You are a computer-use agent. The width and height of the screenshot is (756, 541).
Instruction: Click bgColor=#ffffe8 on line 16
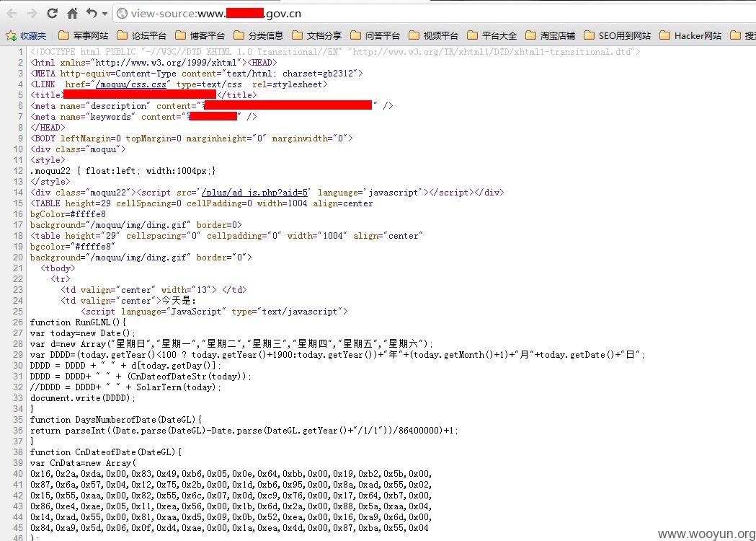[x=68, y=214]
